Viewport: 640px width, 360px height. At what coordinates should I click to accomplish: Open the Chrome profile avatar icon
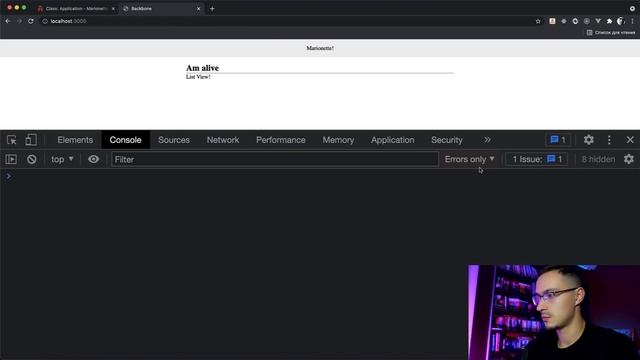pyautogui.click(x=620, y=21)
